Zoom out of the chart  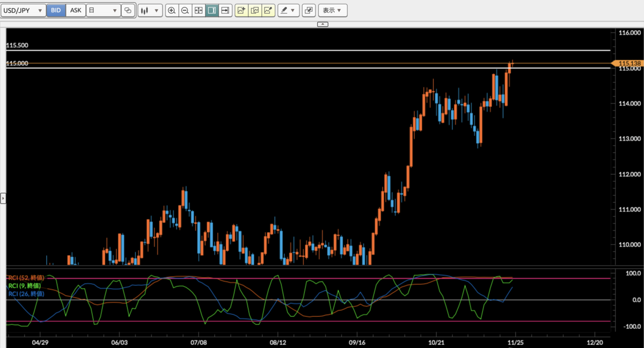(x=184, y=10)
